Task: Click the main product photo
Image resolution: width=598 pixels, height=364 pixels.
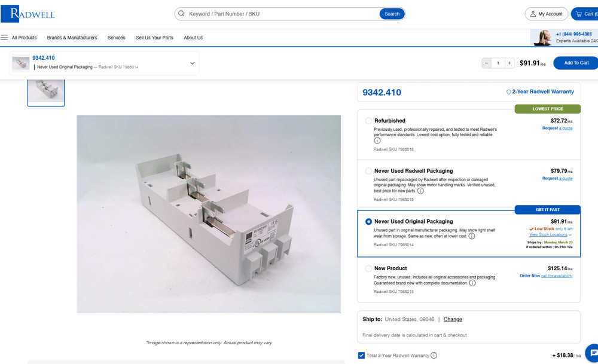Action: click(209, 214)
